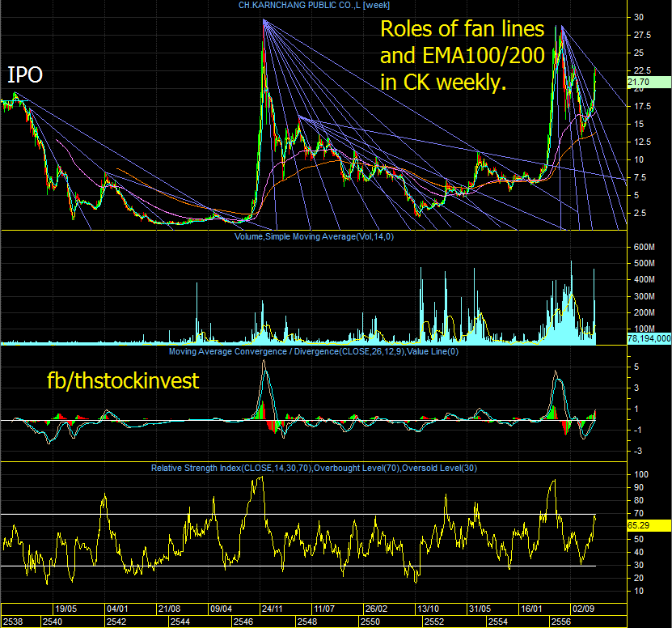
Task: Click date label 21/08
Action: point(169,609)
